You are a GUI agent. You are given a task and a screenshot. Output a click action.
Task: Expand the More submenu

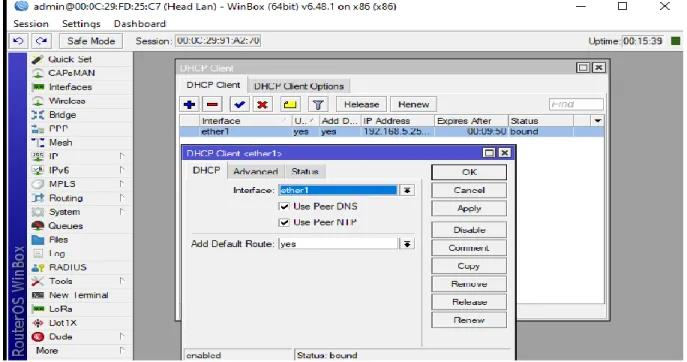pos(122,351)
